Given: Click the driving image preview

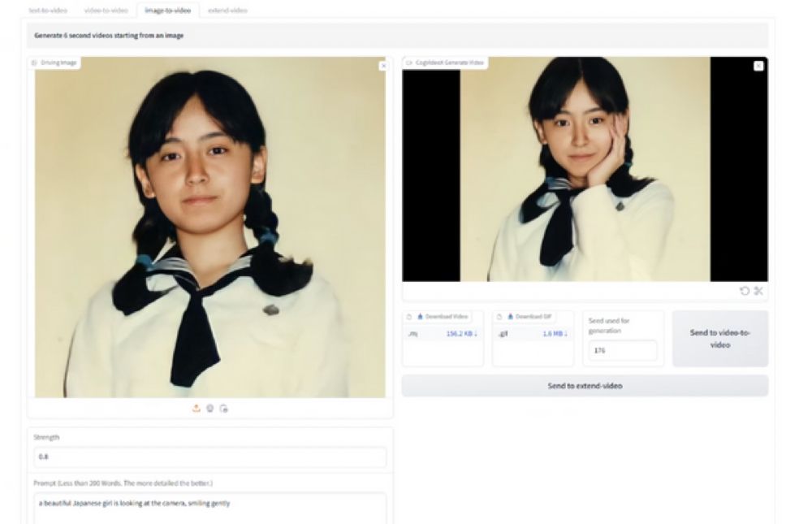Looking at the screenshot, I should [210, 227].
